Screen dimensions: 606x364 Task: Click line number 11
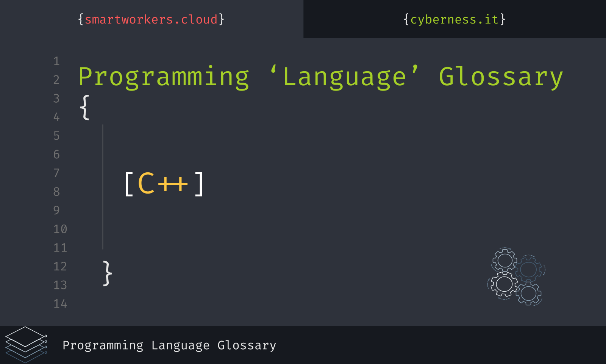click(60, 248)
